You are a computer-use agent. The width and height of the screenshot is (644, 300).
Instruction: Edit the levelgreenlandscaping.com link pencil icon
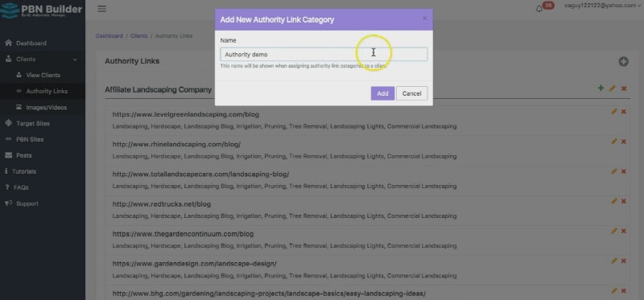coord(614,112)
